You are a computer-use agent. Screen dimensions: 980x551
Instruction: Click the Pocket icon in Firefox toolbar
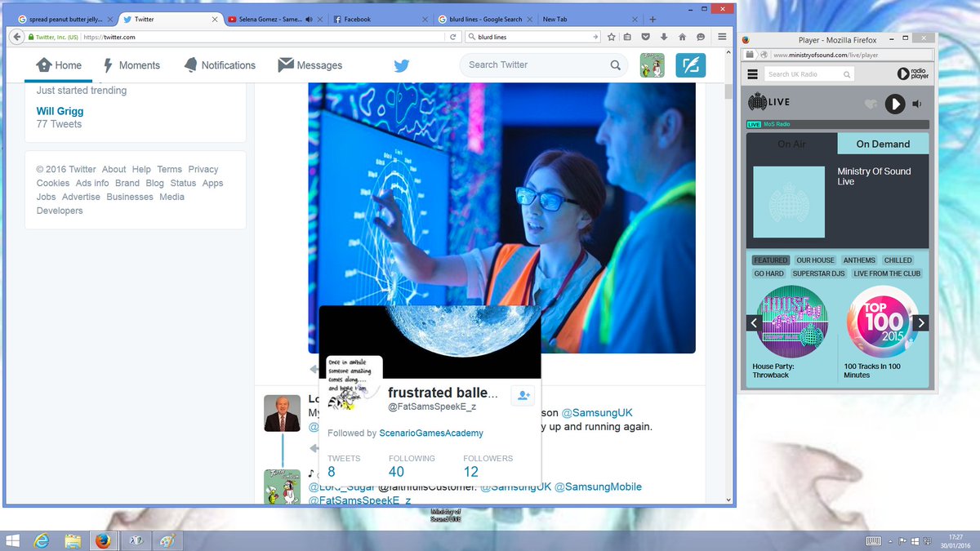tap(645, 37)
